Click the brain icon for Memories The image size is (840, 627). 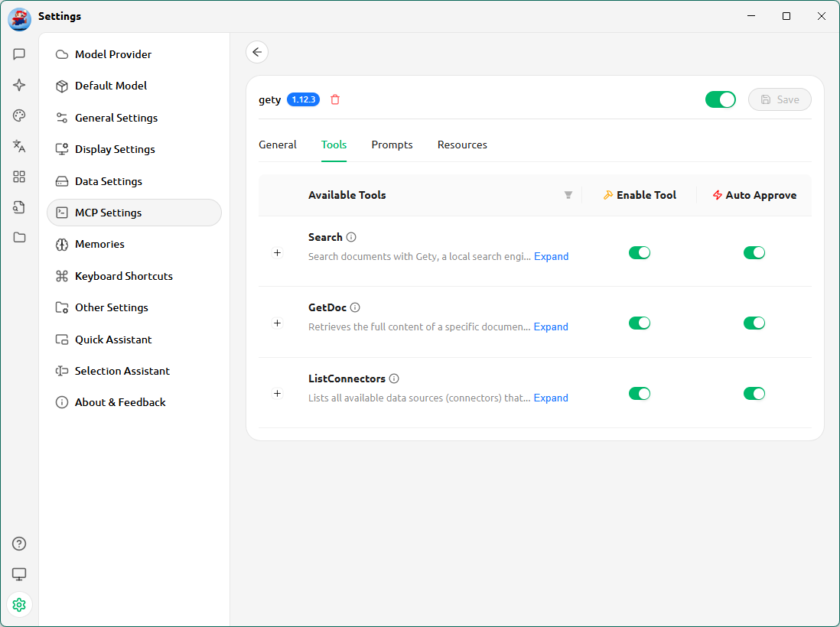[x=62, y=245]
